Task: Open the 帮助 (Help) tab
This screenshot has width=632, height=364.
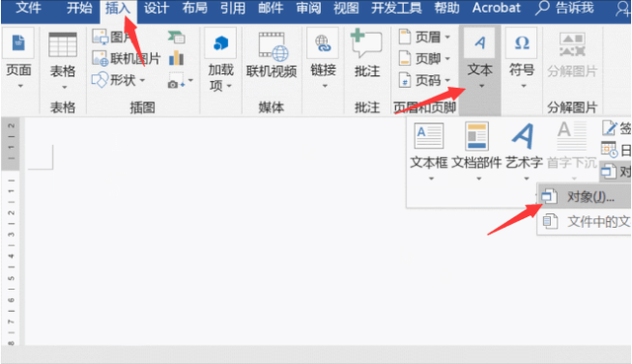Action: coord(446,8)
